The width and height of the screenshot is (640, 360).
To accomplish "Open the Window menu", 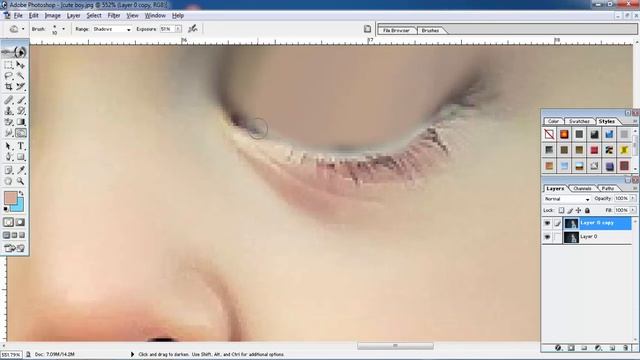I will click(x=156, y=16).
